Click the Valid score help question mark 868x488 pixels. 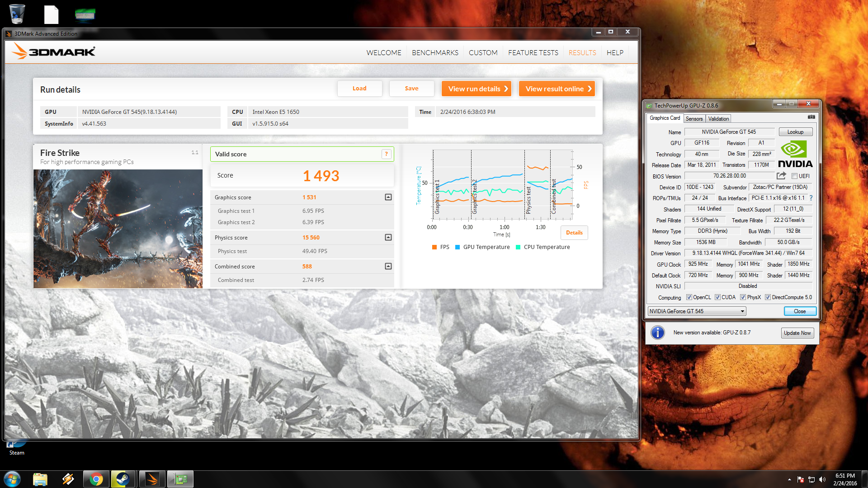click(386, 154)
